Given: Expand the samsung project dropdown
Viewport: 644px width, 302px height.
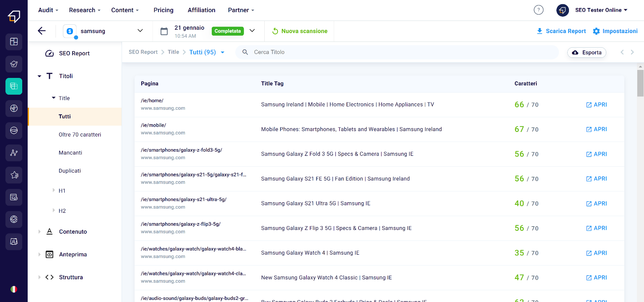Looking at the screenshot, I should tap(140, 31).
